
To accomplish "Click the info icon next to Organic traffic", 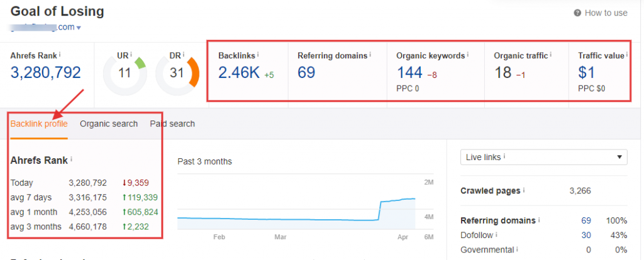I will (550, 54).
